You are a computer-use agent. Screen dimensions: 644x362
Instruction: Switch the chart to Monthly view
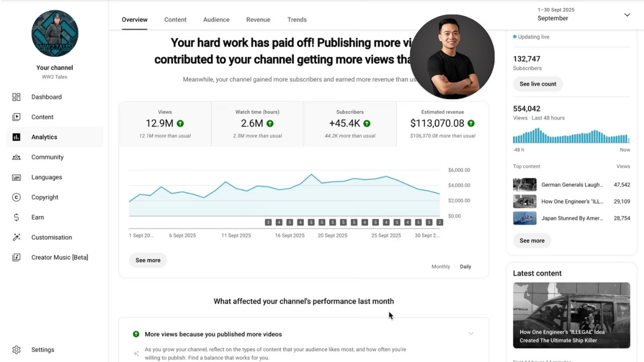(440, 266)
